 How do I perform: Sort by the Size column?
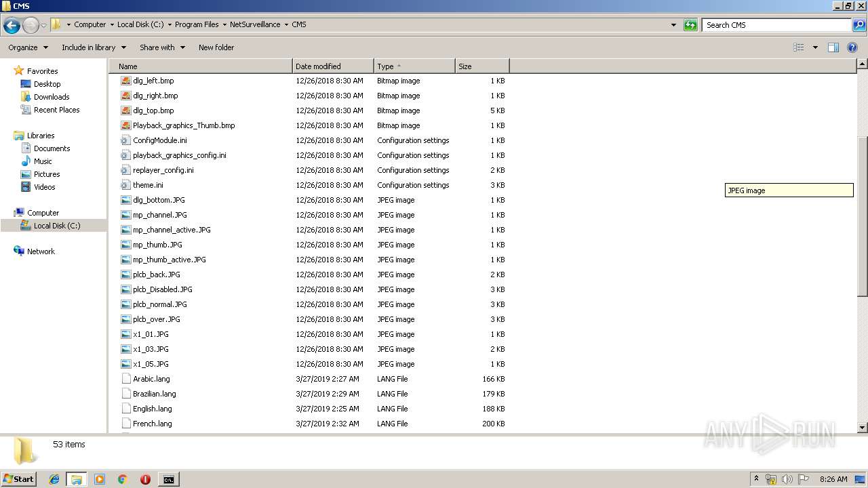[x=482, y=66]
